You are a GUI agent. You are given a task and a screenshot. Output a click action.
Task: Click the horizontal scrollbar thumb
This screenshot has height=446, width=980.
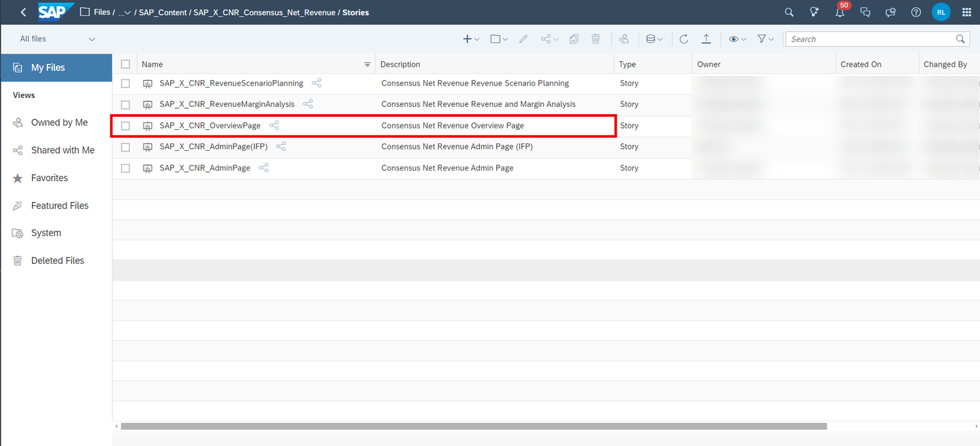474,426
